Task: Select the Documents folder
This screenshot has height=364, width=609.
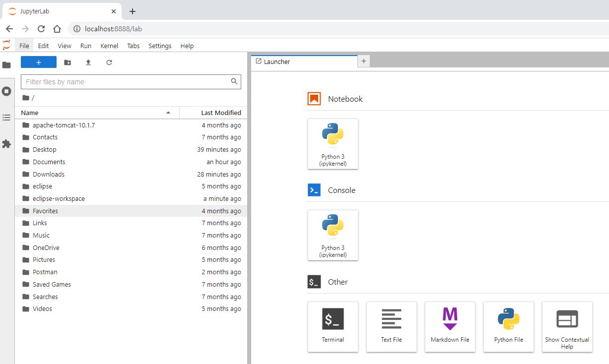Action: point(131,162)
